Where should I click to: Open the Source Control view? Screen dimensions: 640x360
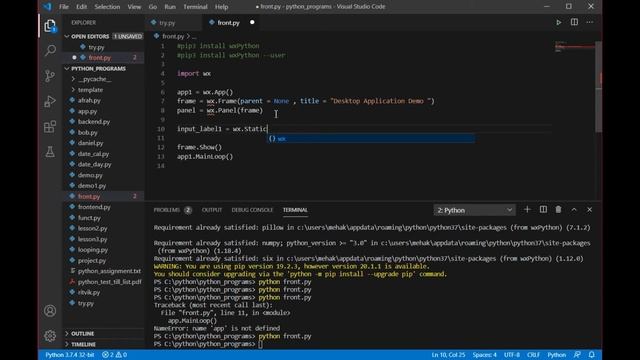coord(50,76)
